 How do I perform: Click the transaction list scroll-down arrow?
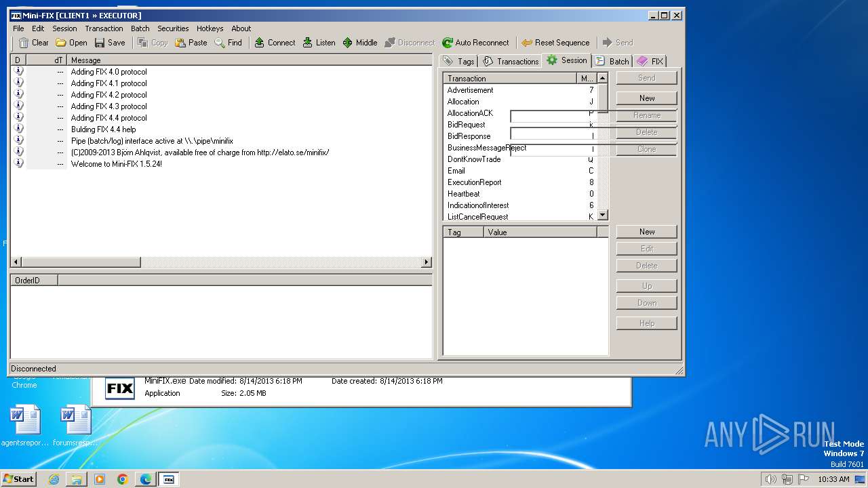click(603, 215)
